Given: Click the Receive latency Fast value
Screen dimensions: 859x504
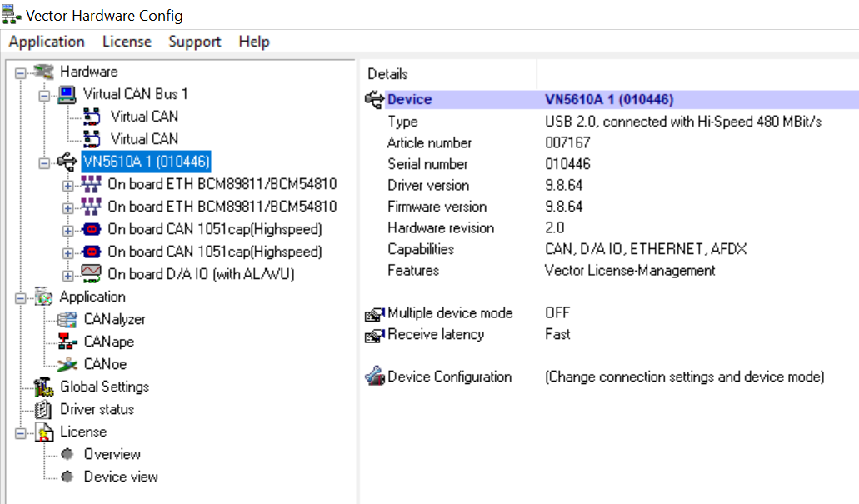Looking at the screenshot, I should 557,334.
